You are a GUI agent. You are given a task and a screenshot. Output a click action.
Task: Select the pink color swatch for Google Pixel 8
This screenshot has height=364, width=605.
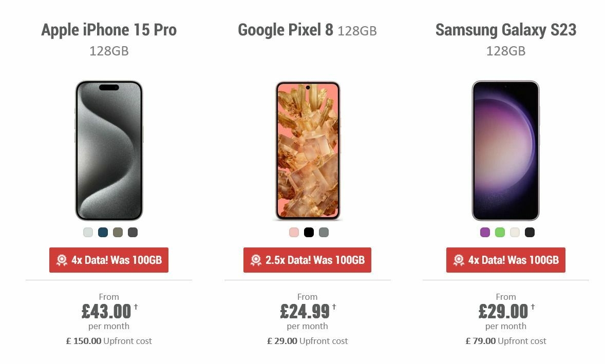click(x=293, y=232)
